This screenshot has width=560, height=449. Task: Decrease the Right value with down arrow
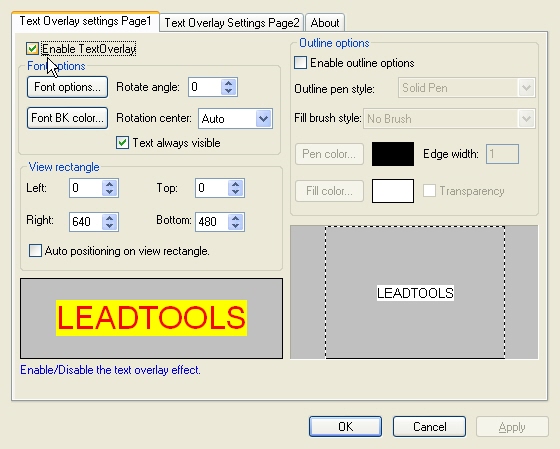tap(109, 226)
